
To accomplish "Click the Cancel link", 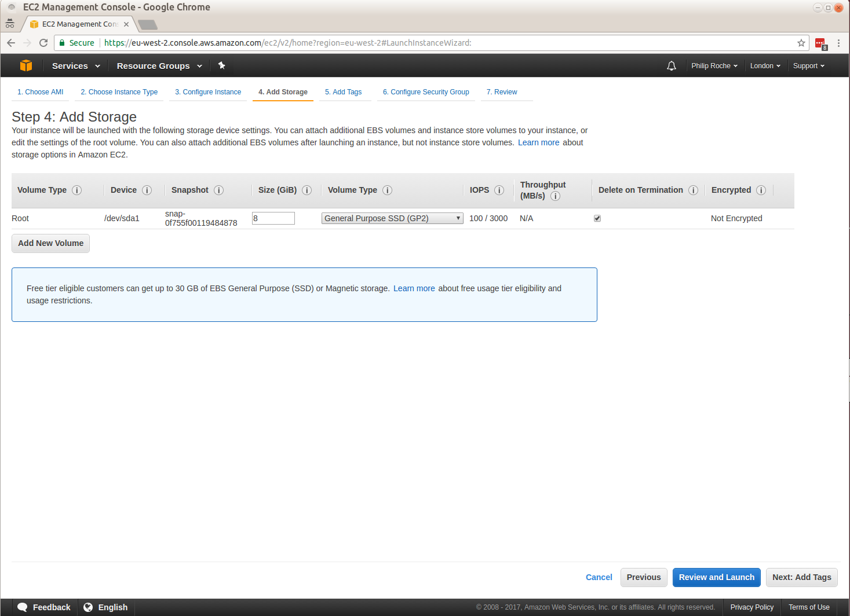I will [x=599, y=577].
